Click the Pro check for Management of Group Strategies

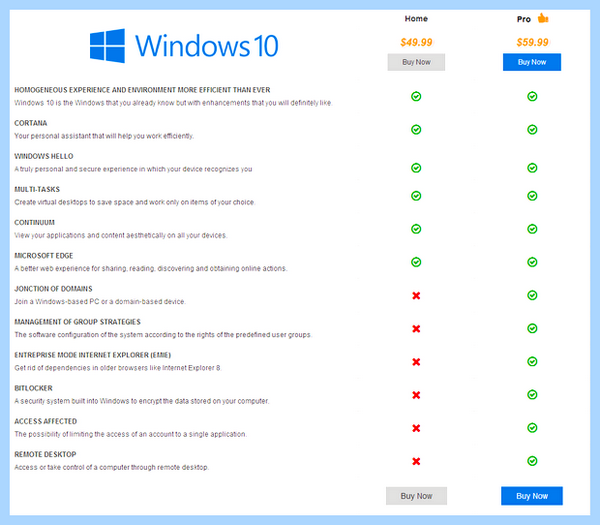point(532,328)
